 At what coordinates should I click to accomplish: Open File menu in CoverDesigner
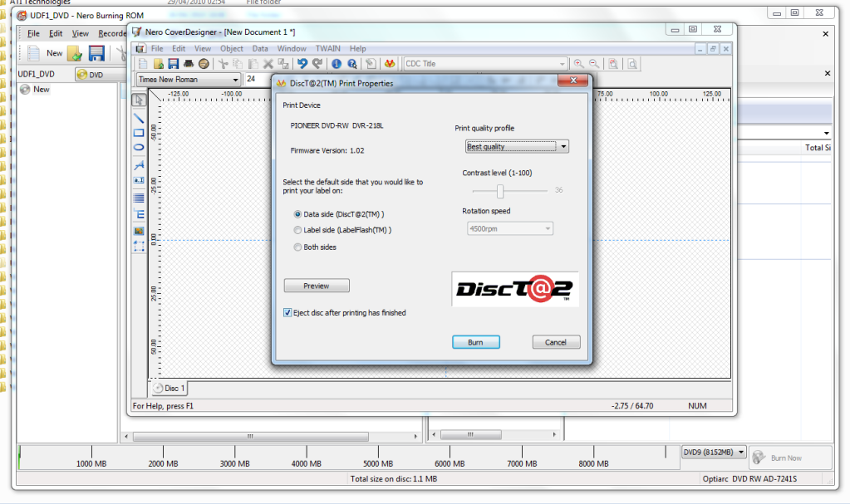(157, 48)
